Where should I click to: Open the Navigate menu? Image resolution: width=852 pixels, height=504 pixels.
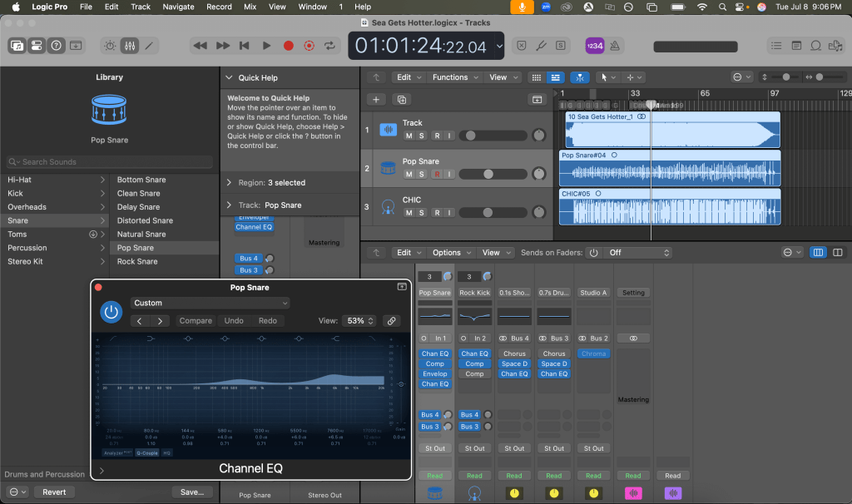pos(178,7)
